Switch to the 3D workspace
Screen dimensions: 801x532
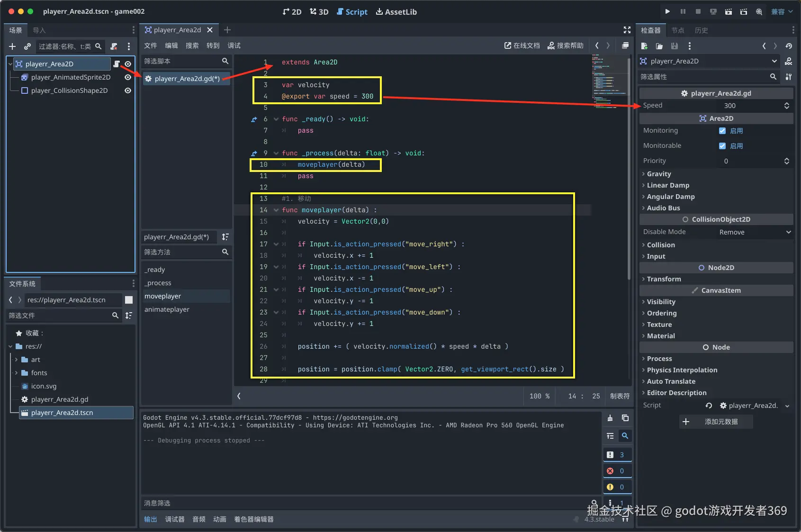(x=319, y=12)
